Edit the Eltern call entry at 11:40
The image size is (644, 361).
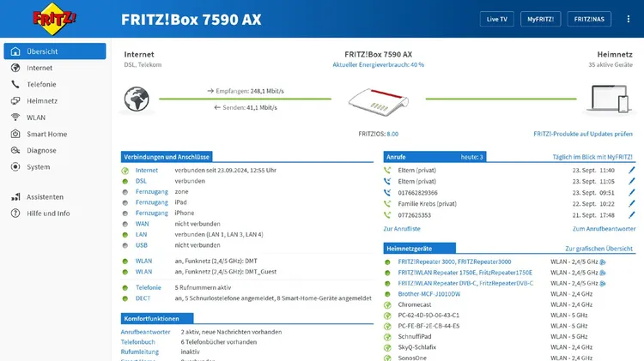click(631, 171)
